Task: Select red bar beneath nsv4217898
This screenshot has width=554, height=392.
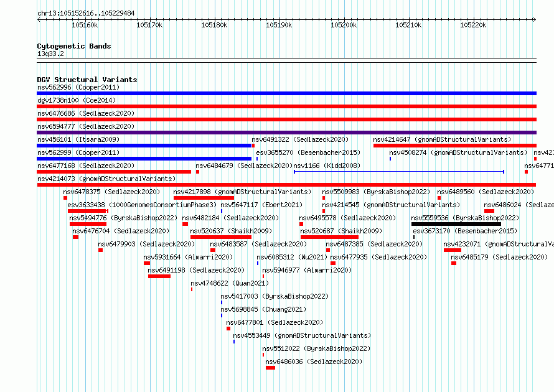Action: pos(204,198)
